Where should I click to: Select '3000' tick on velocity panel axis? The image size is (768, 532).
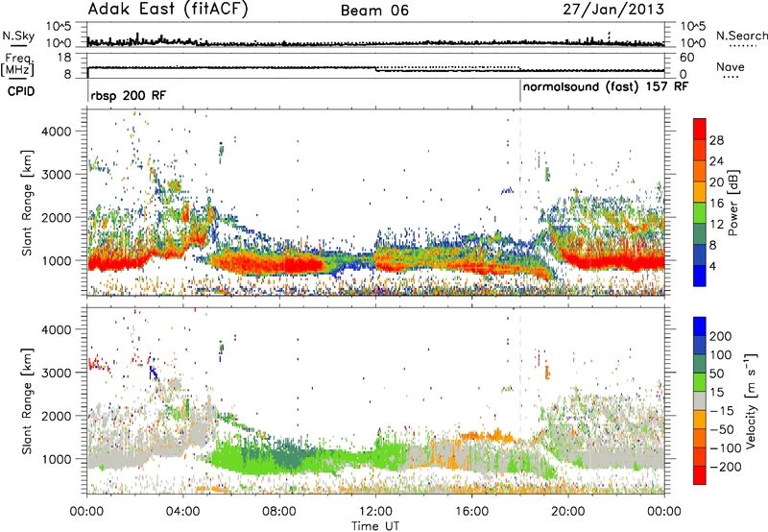click(x=56, y=373)
